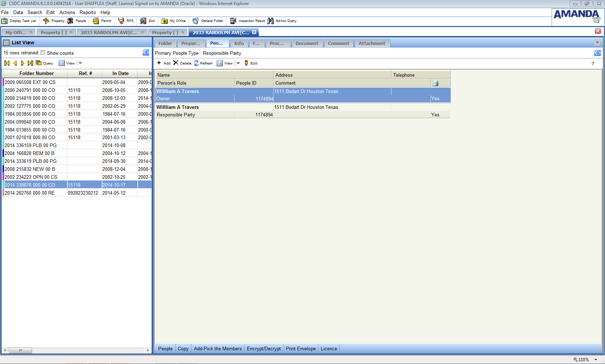Click the Property toolbar icon

46,21
